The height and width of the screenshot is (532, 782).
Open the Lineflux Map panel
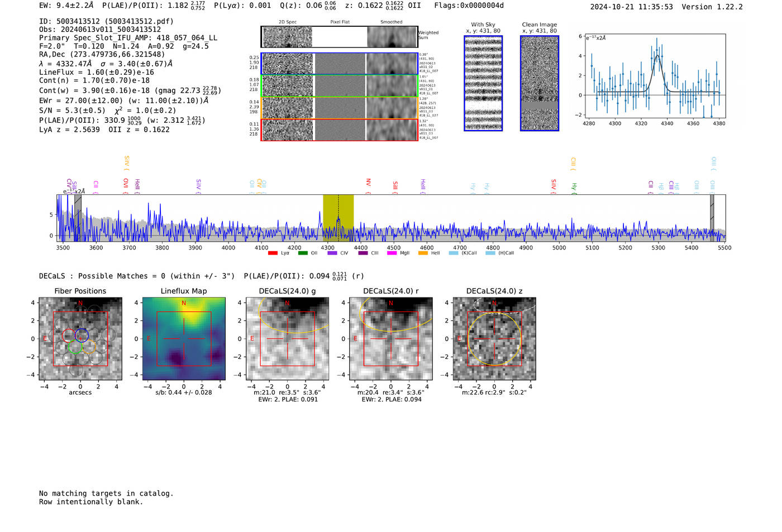(x=184, y=339)
